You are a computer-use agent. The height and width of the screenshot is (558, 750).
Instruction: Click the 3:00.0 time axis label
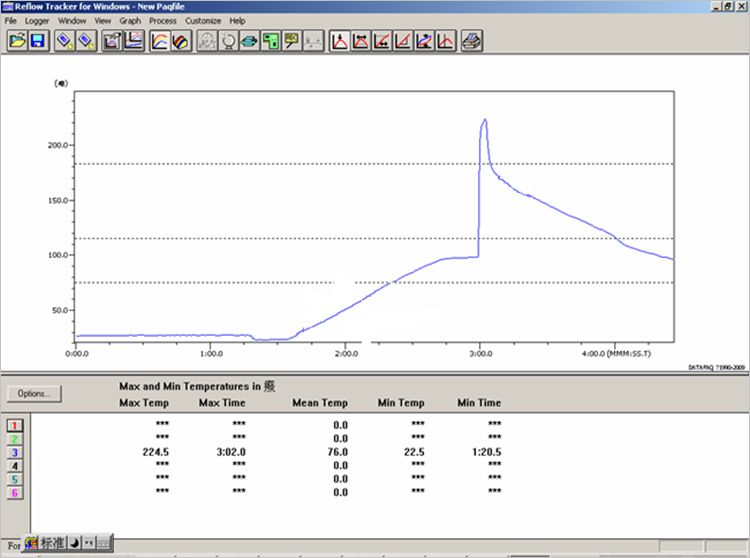[x=481, y=354]
